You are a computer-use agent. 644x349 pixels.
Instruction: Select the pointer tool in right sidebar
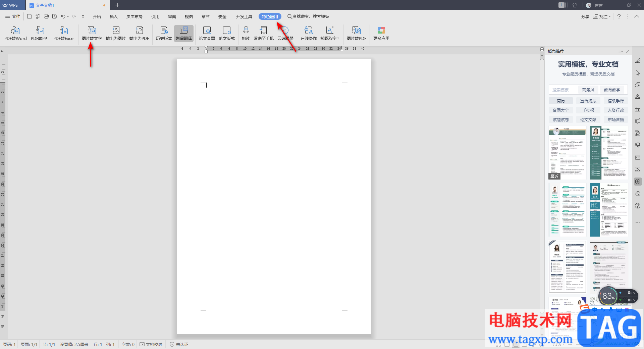[638, 73]
